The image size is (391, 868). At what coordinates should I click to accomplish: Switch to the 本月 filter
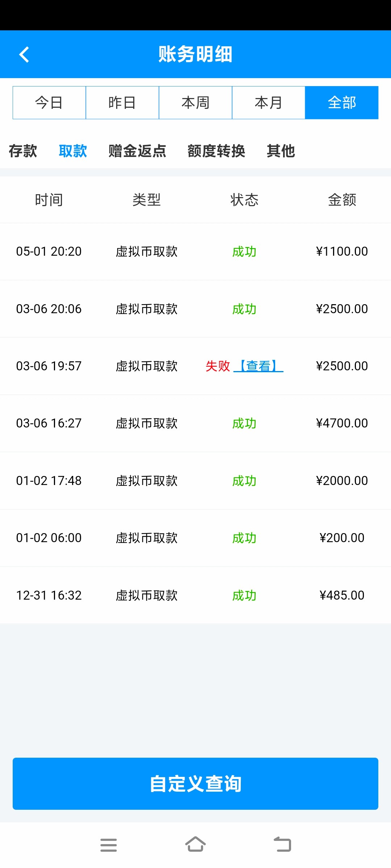(x=269, y=103)
